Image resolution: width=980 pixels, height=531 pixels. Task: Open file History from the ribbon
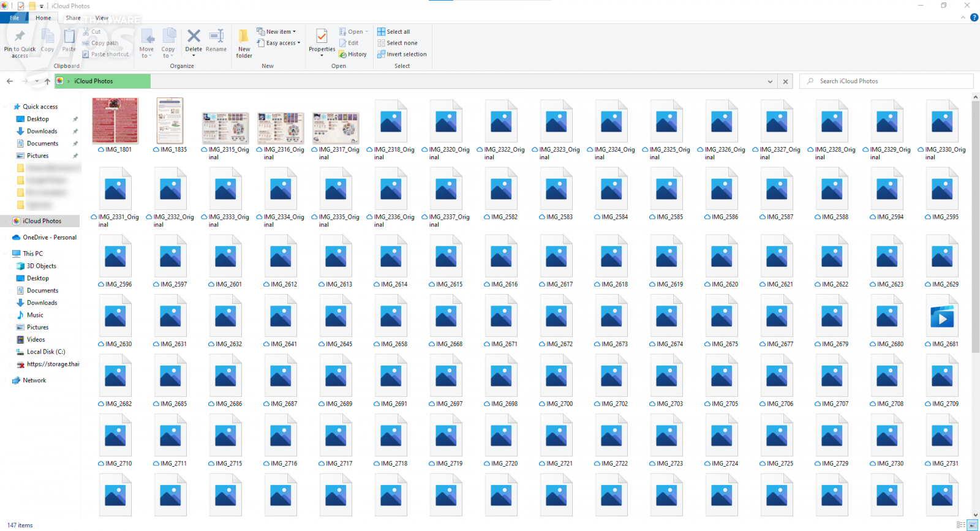353,54
